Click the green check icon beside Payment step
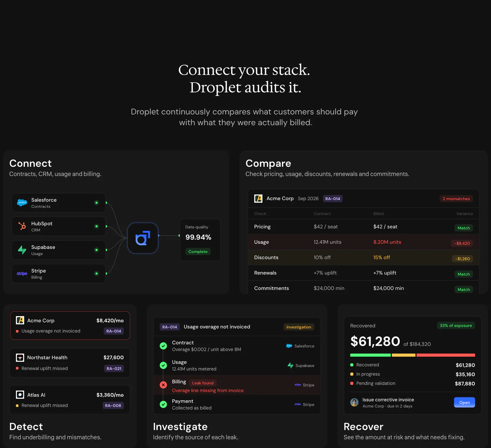491x448 pixels. click(x=163, y=404)
